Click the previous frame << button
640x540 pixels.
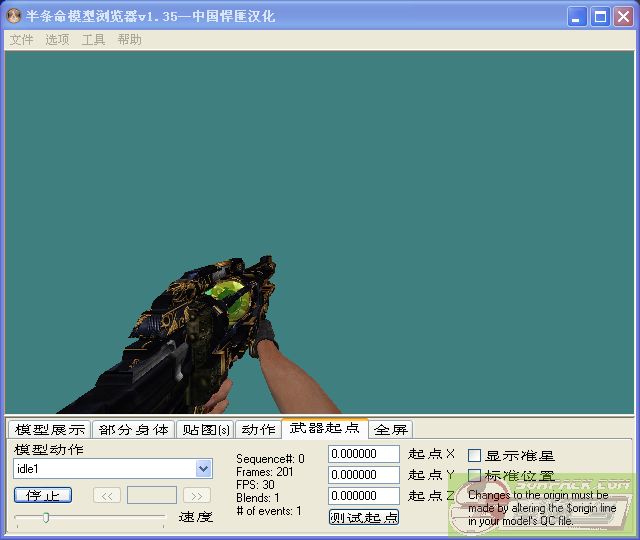coord(107,495)
